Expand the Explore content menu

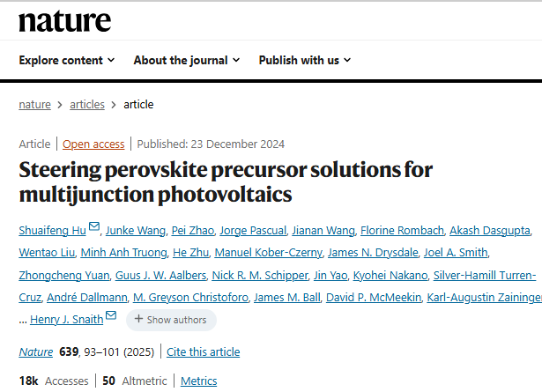point(67,60)
